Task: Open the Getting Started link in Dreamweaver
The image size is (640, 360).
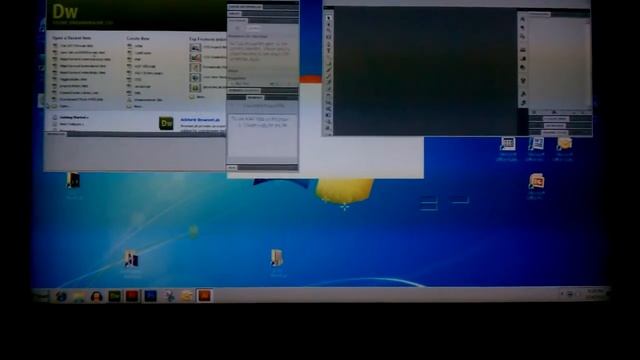Action: click(71, 118)
